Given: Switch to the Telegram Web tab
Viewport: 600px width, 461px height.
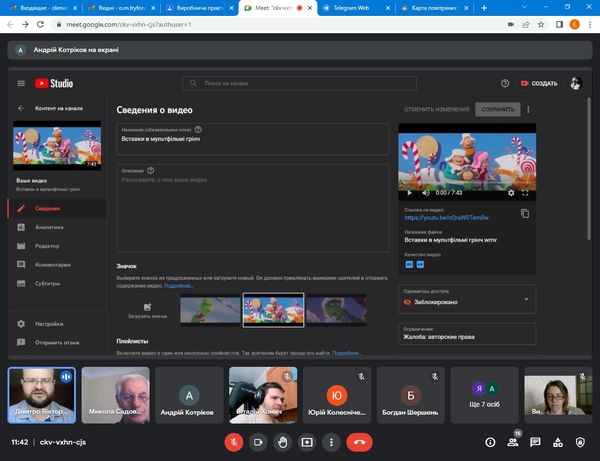Looking at the screenshot, I should point(356,8).
